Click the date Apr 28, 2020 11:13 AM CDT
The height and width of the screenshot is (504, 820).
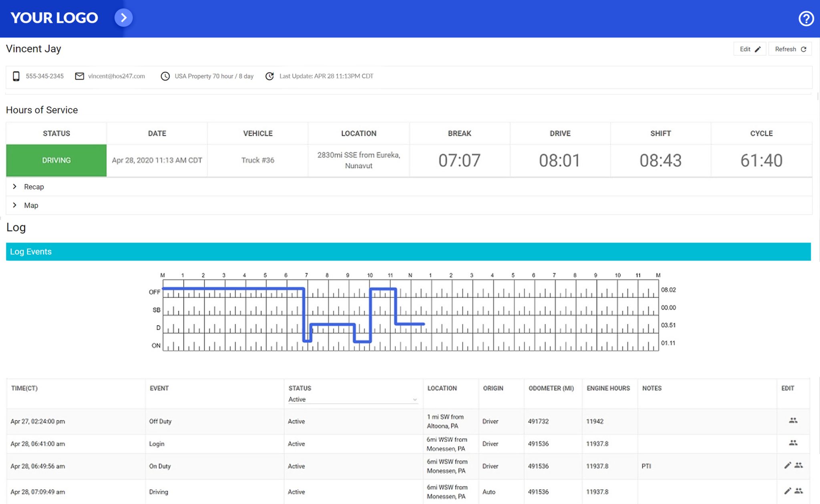[x=157, y=160]
